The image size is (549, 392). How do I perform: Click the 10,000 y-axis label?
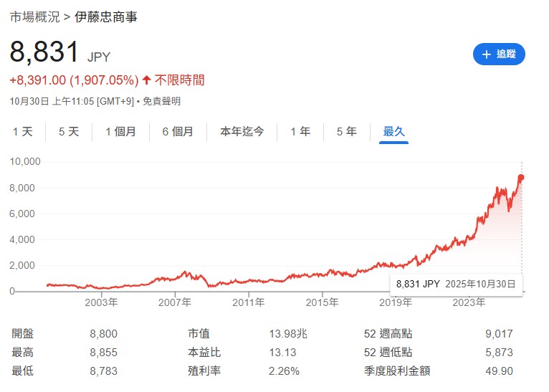pyautogui.click(x=25, y=161)
